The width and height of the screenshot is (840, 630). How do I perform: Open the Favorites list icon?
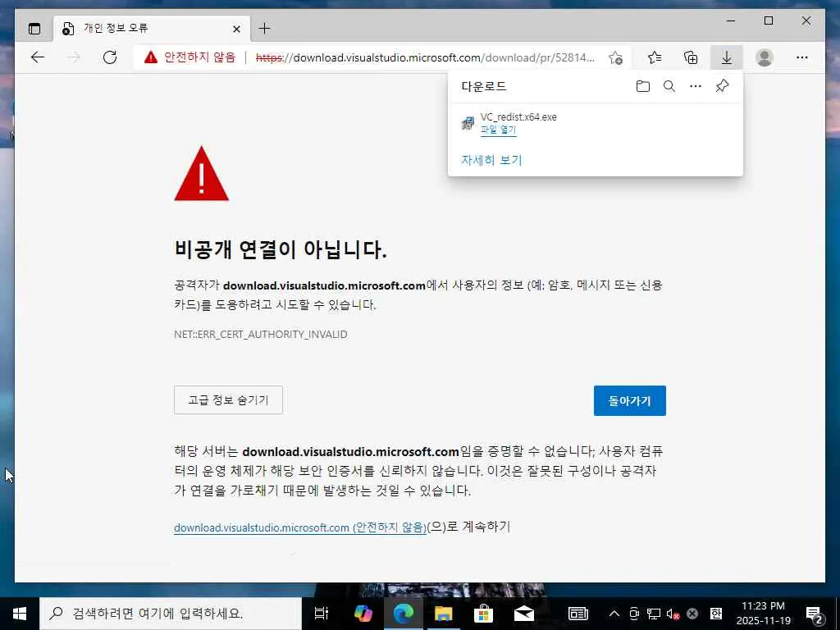(655, 57)
